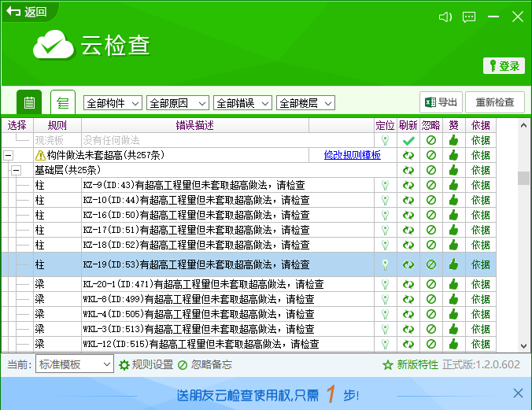Switch to the grouped tree view tab icon
The width and height of the screenshot is (532, 410).
tap(63, 102)
